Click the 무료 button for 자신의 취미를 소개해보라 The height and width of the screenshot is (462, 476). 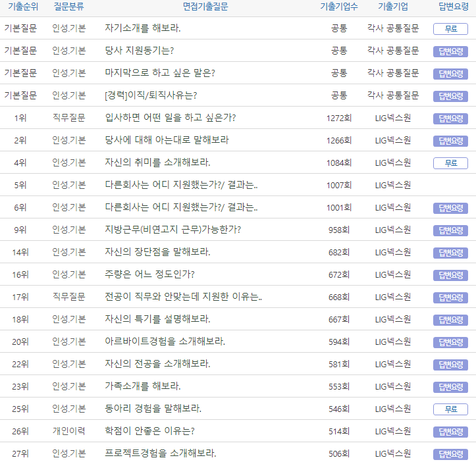[450, 163]
